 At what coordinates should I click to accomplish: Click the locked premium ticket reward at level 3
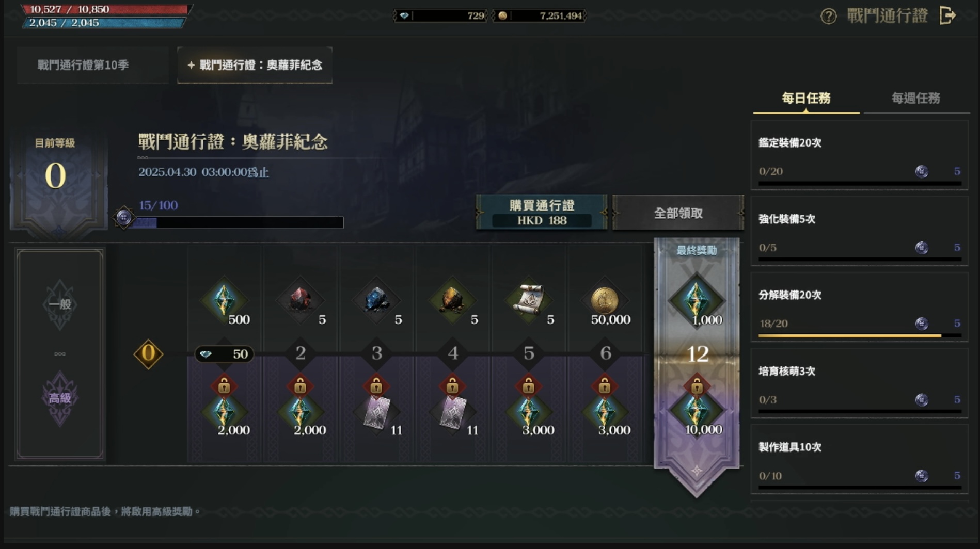376,412
